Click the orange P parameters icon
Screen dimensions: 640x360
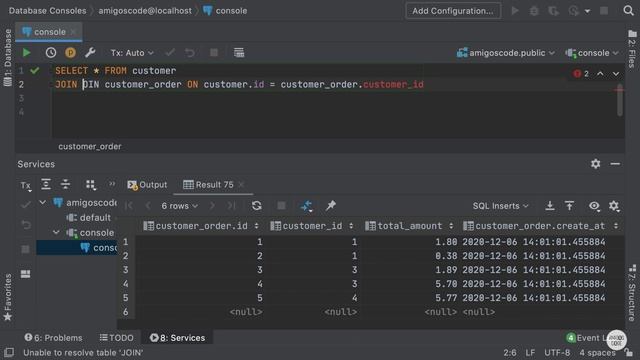click(70, 53)
